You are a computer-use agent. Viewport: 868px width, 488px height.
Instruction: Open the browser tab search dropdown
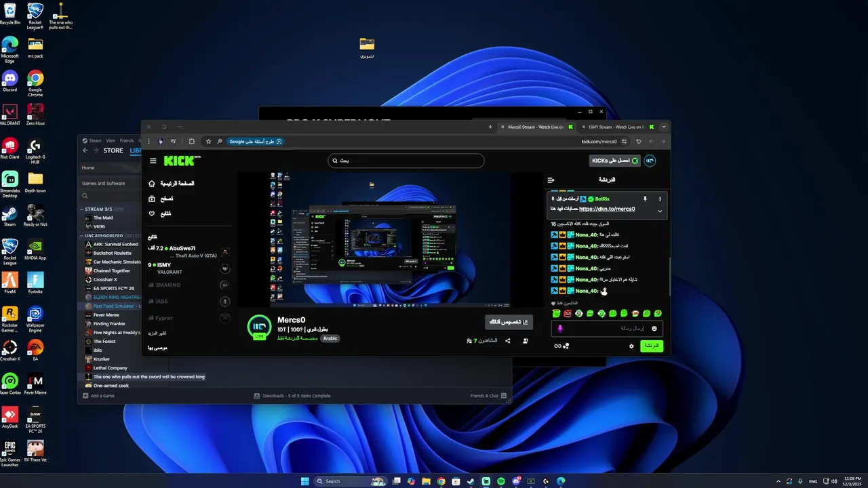tap(664, 127)
